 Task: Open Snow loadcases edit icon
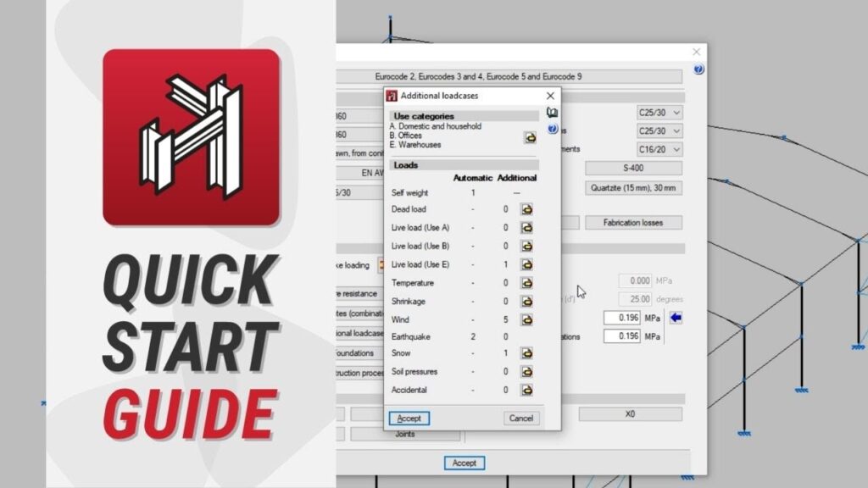click(526, 353)
